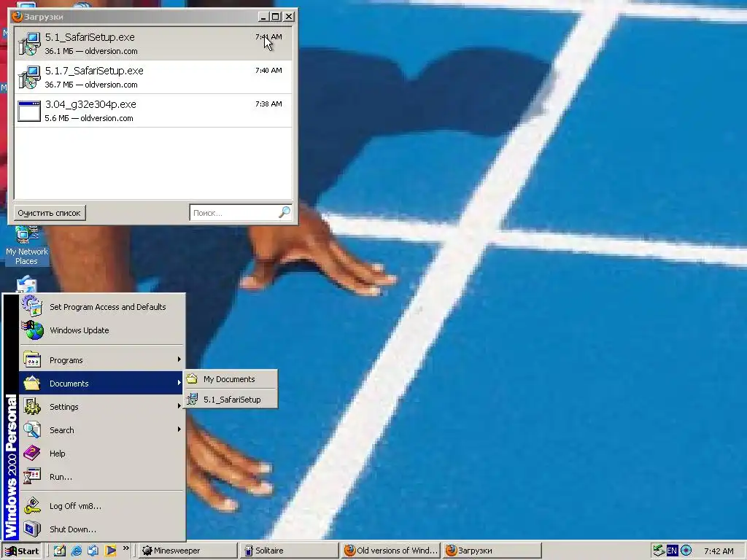Click the Start button
Viewport: 747px width, 560px height.
(22, 551)
